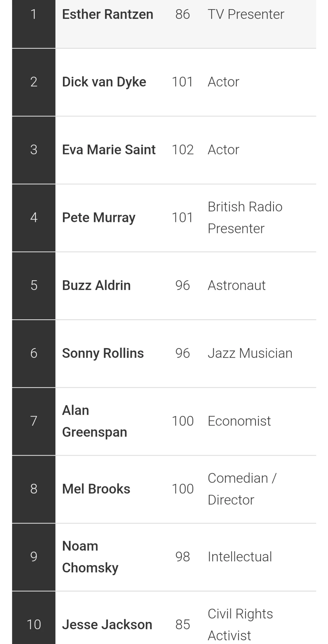Image resolution: width=328 pixels, height=644 pixels.
Task: Click the TV Presenter occupation text
Action: pos(246,14)
